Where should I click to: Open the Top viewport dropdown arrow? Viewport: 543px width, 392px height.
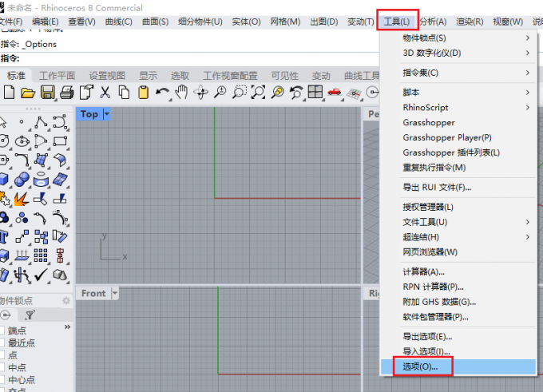coord(107,113)
